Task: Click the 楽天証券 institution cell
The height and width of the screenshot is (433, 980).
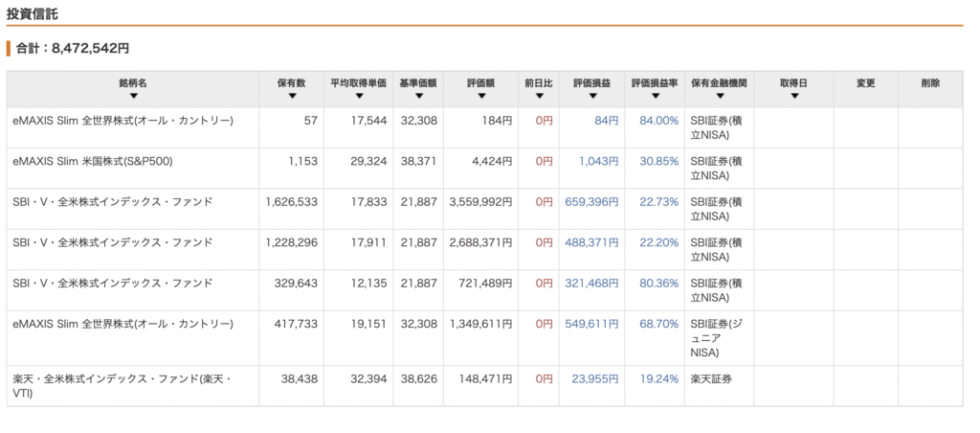Action: pyautogui.click(x=714, y=379)
